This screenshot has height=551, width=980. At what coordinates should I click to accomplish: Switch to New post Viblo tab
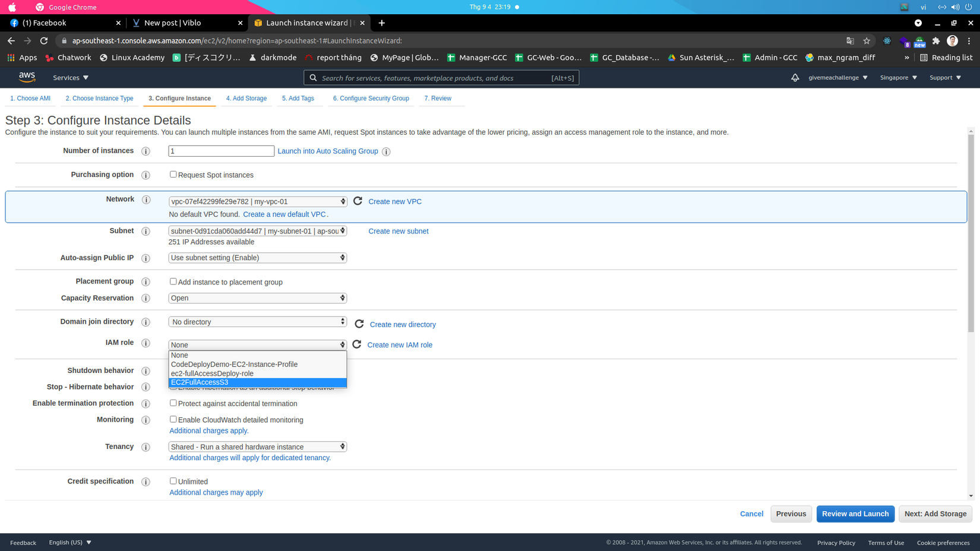point(186,23)
